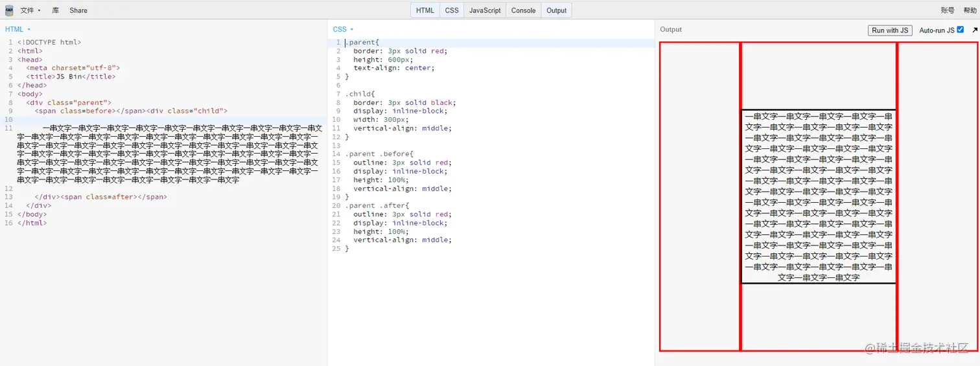Click line number 11 in HTML gutter
Viewport: 980px width, 366px height.
coord(8,128)
